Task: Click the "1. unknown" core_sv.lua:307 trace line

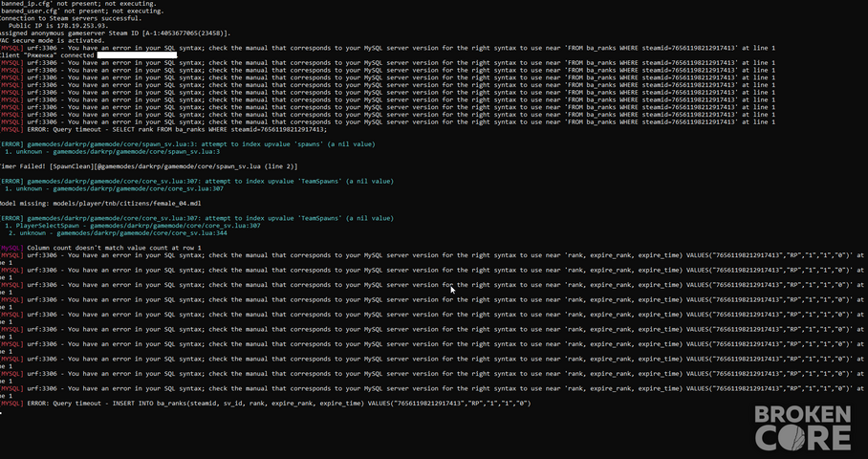Action: pos(114,188)
